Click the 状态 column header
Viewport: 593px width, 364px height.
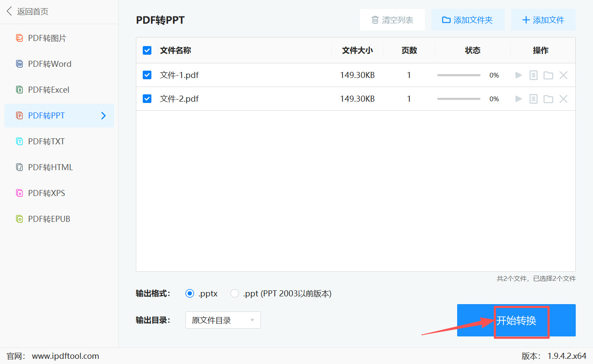pos(473,50)
